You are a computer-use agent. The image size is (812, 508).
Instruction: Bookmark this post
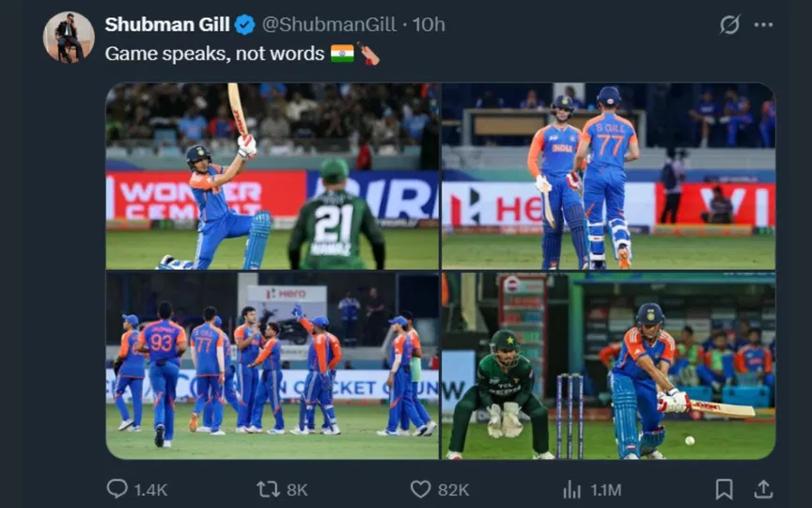(724, 489)
